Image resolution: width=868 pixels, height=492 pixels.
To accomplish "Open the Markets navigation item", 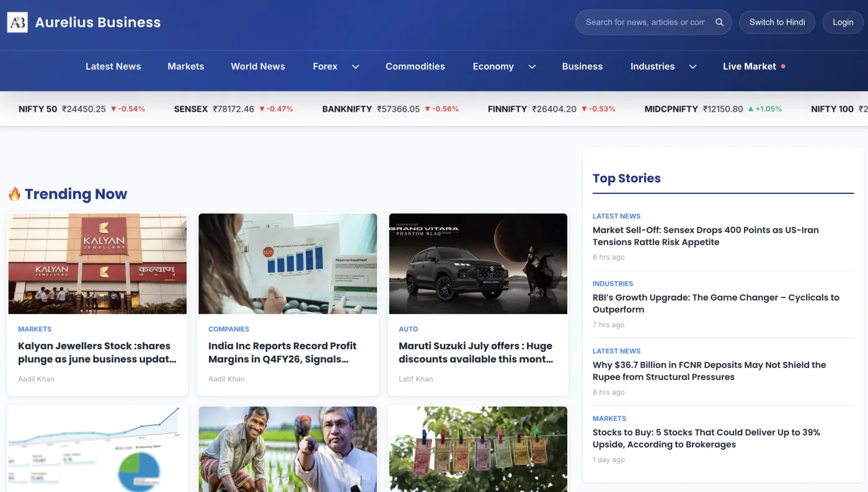I will click(x=185, y=66).
